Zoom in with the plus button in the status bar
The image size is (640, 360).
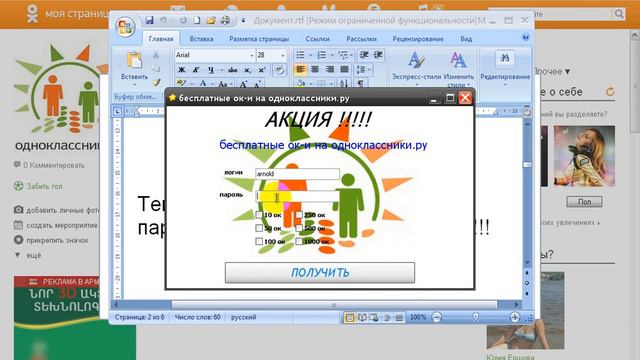click(x=515, y=317)
